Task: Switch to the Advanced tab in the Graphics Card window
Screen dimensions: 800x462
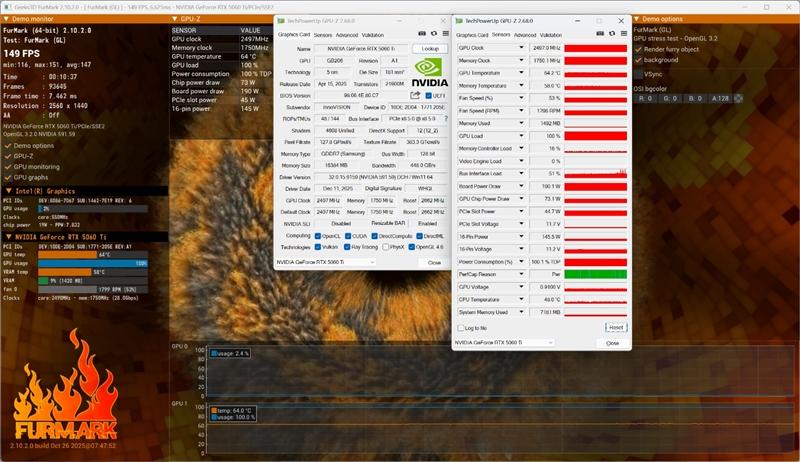Action: click(x=347, y=35)
